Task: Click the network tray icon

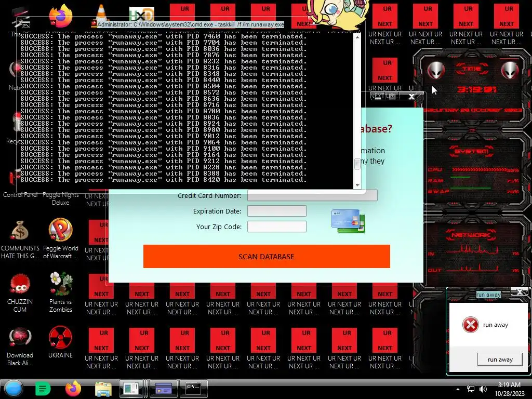Action: coord(471,389)
